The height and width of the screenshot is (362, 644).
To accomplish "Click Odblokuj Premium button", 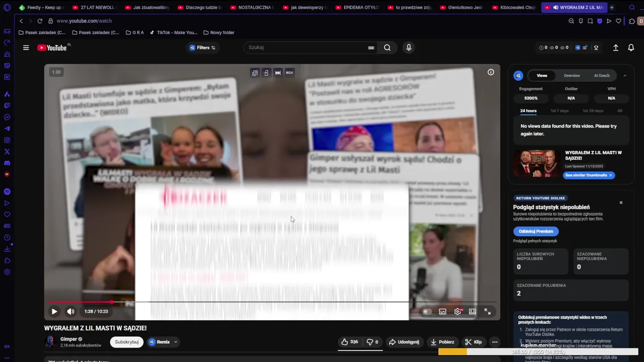I will 536,231.
